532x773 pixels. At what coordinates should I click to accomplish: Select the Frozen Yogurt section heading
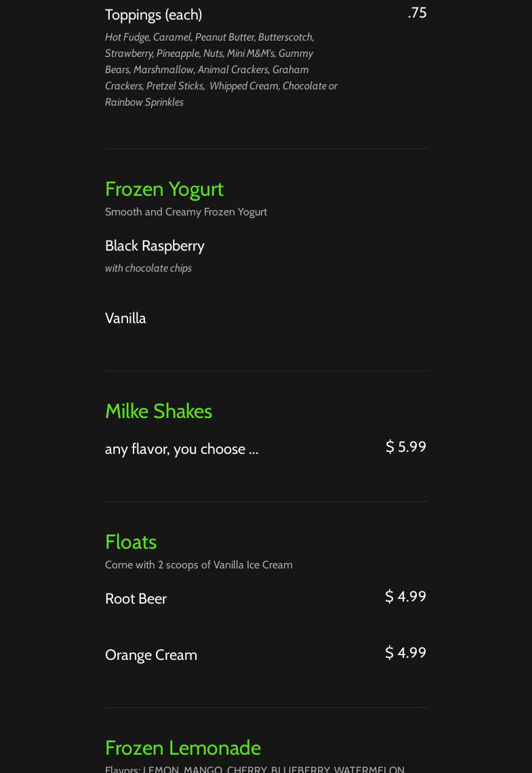[164, 188]
